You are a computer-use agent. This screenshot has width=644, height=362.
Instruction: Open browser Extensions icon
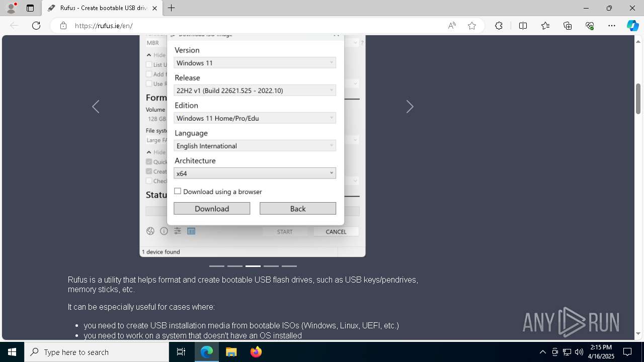(499, 26)
